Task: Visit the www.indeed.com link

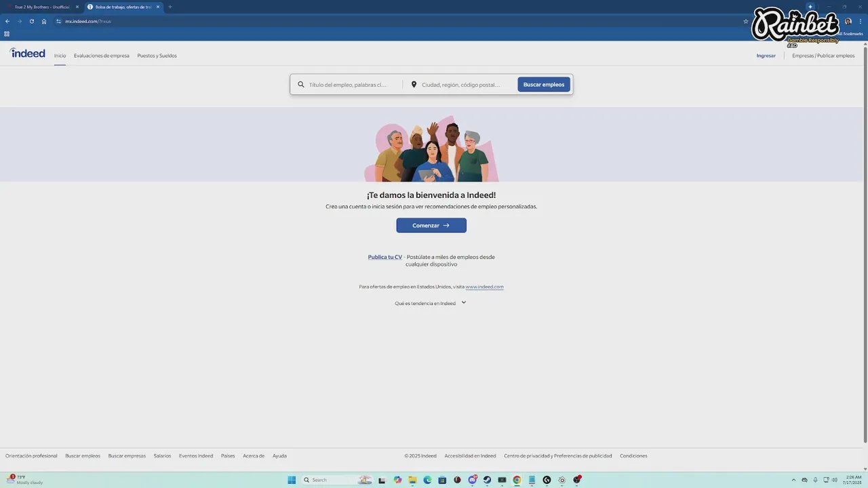Action: [x=484, y=287]
